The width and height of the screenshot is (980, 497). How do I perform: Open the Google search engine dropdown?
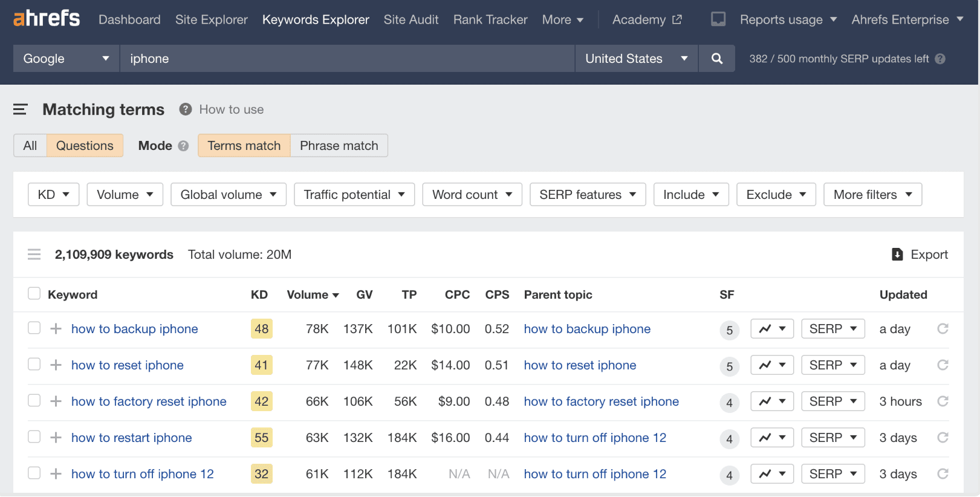point(67,59)
